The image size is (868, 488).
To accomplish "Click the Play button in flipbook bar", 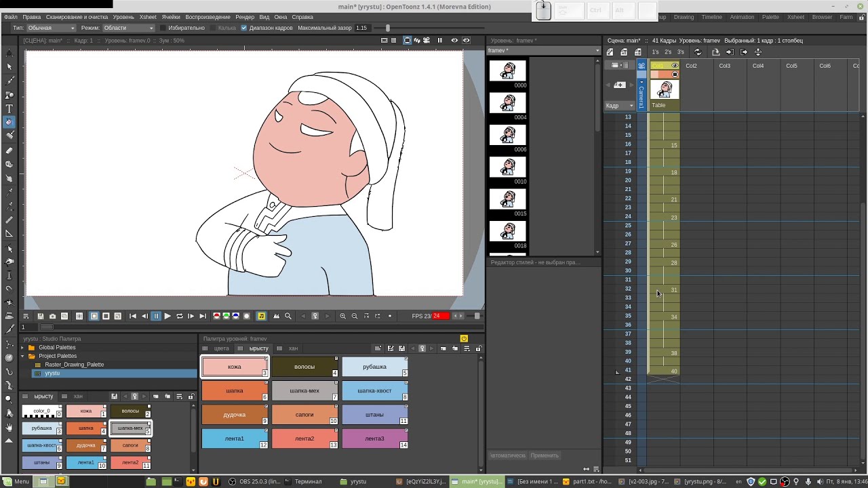I will point(167,316).
